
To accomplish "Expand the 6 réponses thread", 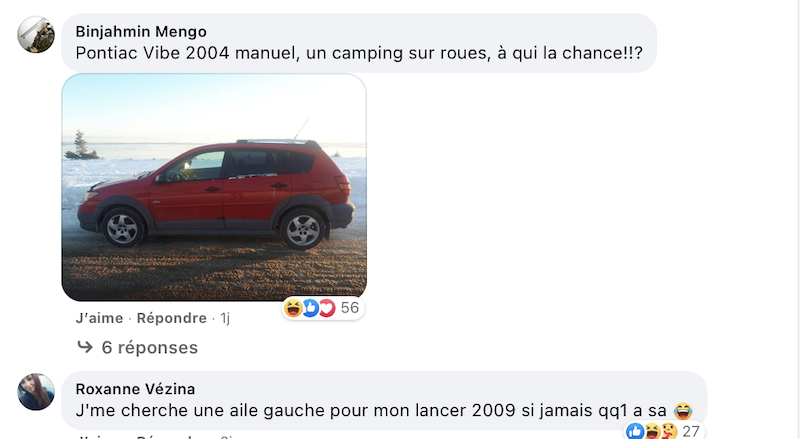I will pos(149,347).
